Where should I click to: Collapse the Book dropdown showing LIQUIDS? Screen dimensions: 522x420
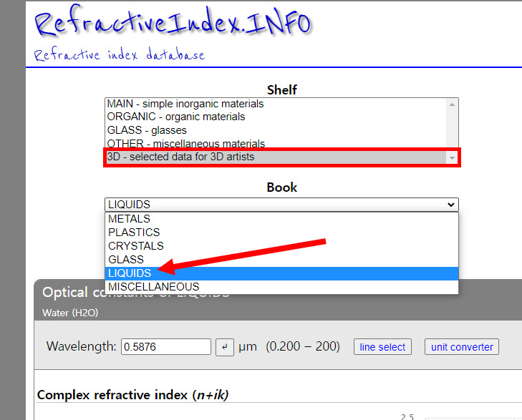tap(281, 205)
